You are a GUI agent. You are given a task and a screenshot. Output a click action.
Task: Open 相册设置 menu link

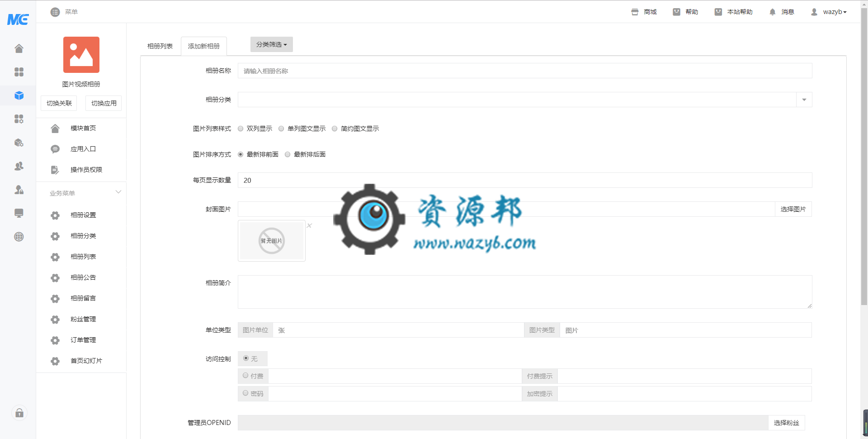coord(83,215)
